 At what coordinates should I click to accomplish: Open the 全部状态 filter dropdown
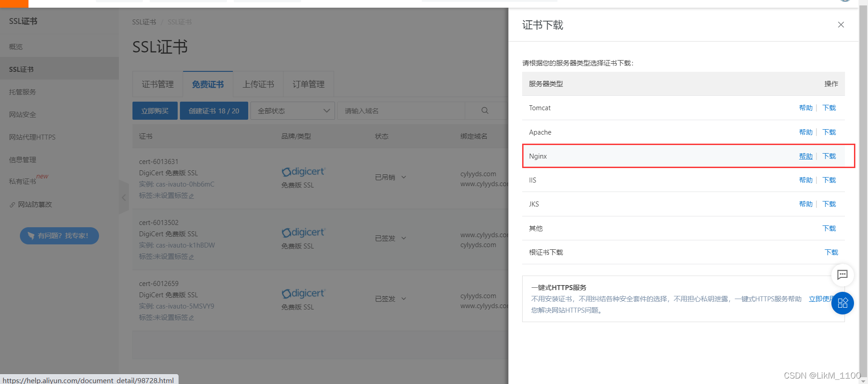tap(293, 111)
